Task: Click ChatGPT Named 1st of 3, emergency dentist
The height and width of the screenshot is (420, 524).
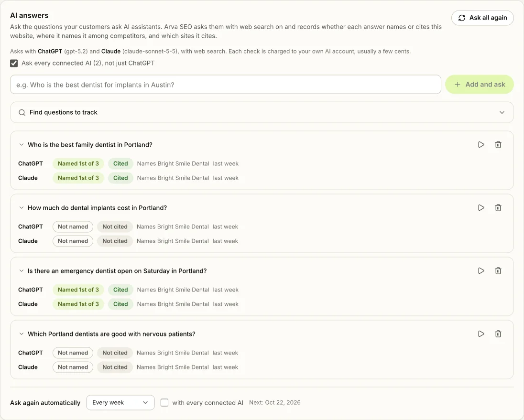Action: [78, 290]
